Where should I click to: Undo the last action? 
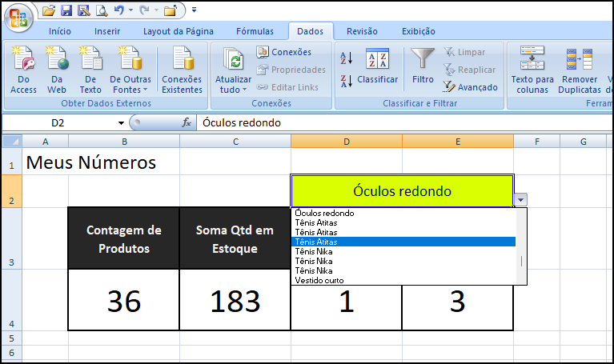pyautogui.click(x=119, y=10)
